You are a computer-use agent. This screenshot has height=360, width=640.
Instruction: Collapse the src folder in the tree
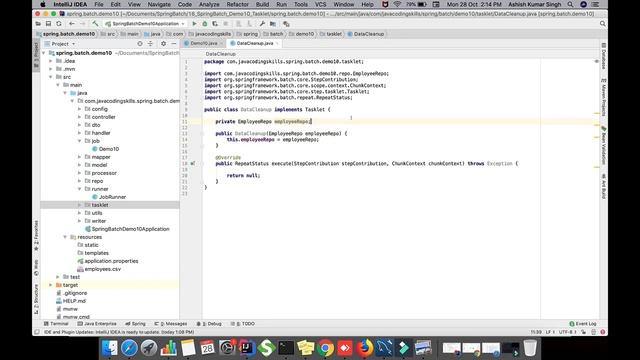51,77
